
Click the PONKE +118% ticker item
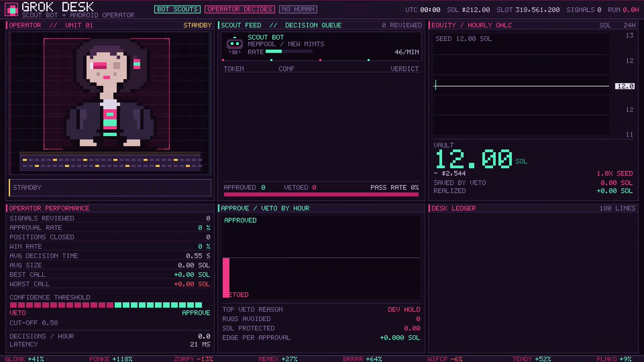[111, 359]
